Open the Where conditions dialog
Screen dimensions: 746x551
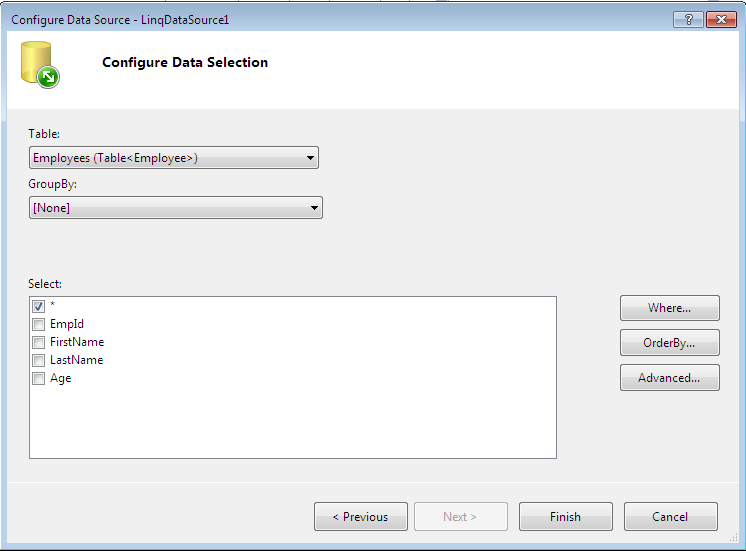(669, 308)
